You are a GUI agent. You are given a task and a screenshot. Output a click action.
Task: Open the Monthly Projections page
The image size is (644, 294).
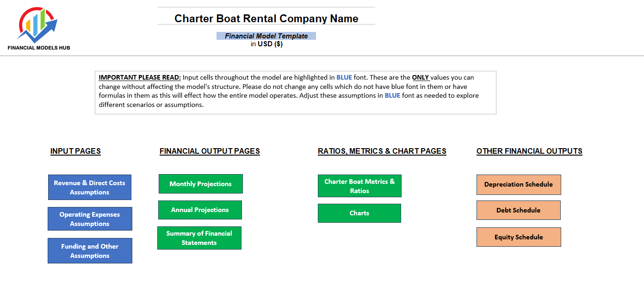pyautogui.click(x=200, y=184)
